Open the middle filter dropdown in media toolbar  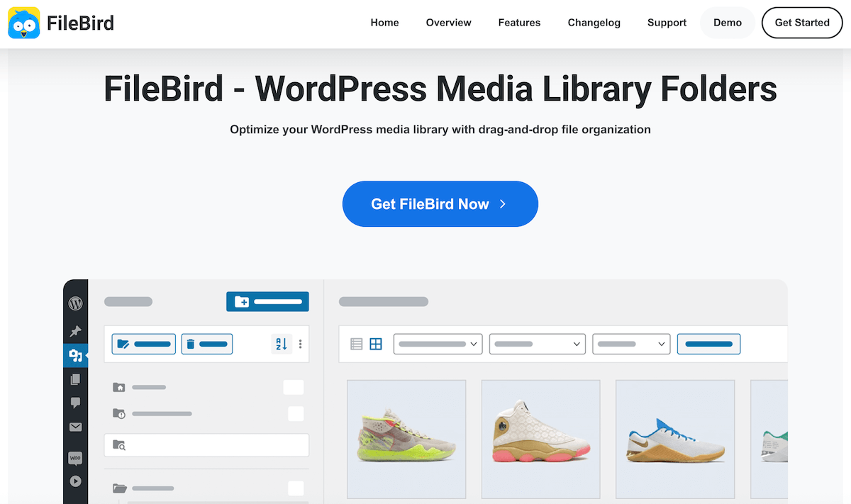(x=537, y=344)
